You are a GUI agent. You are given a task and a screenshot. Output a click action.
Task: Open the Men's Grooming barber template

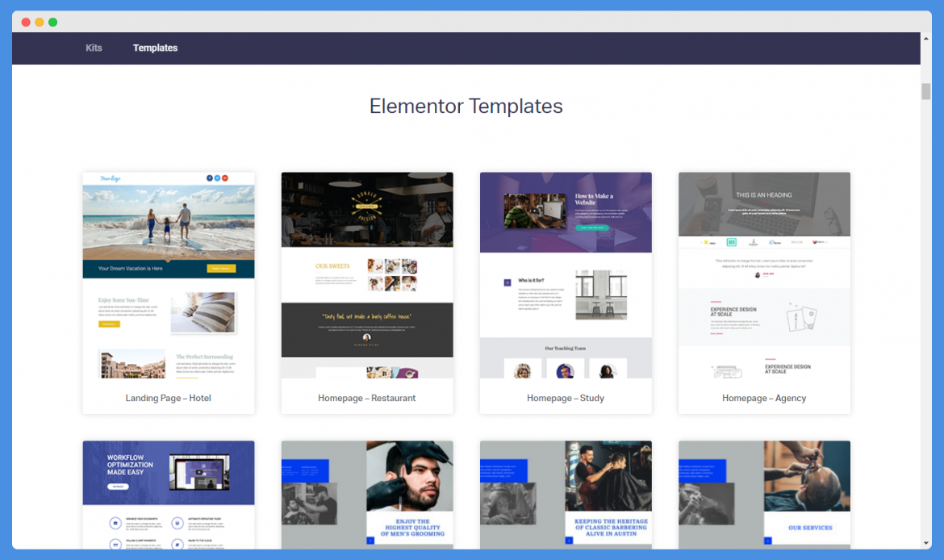[x=367, y=495]
